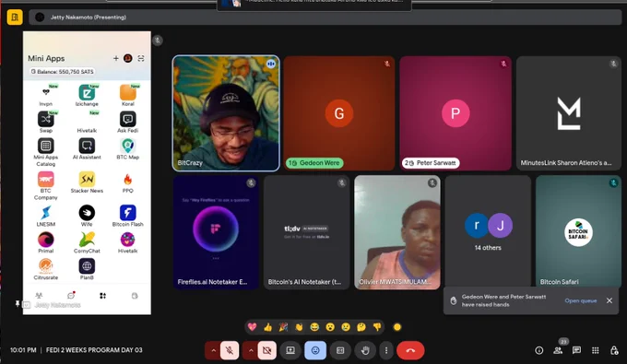
Task: Select the Fireflies.ai Notetaker tile
Action: 216,232
